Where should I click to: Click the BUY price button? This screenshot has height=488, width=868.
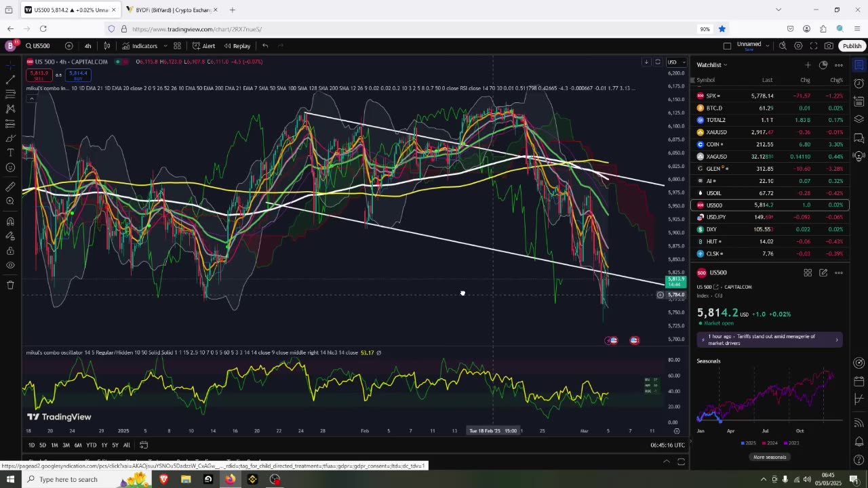click(x=77, y=75)
